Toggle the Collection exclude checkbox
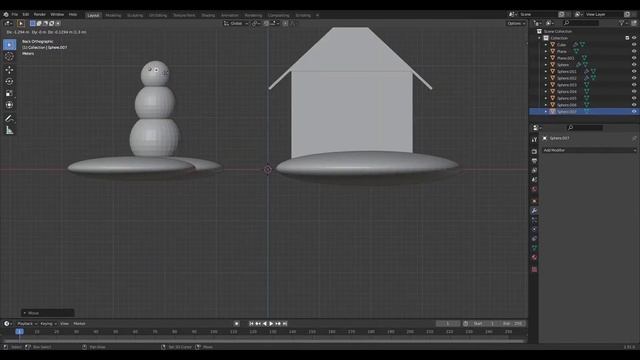 (627, 38)
